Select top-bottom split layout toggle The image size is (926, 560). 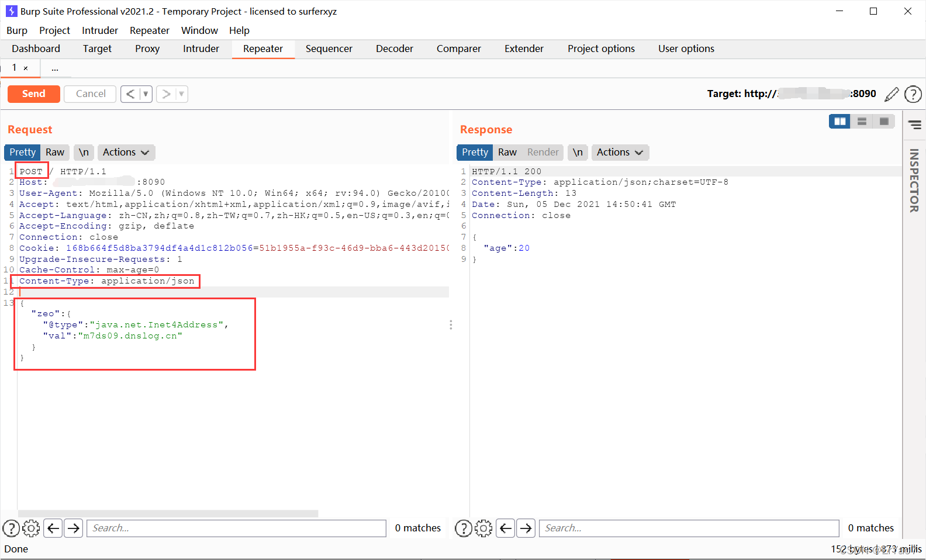tap(862, 121)
